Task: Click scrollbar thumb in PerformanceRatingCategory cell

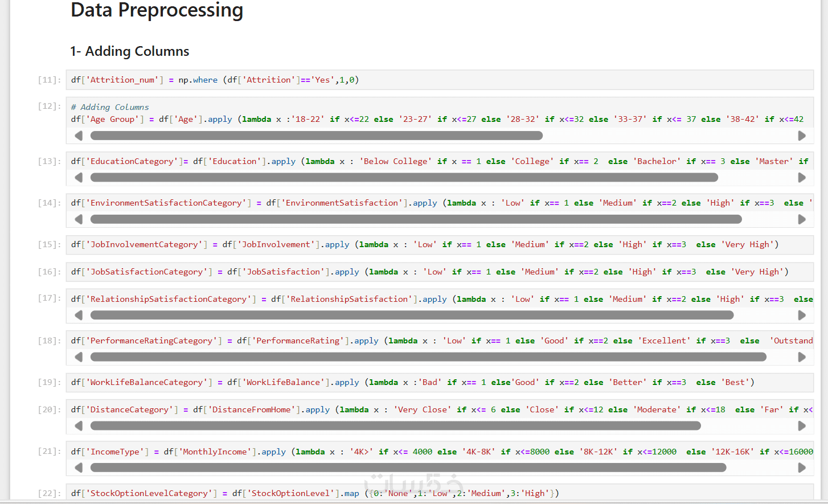Action: pyautogui.click(x=428, y=357)
